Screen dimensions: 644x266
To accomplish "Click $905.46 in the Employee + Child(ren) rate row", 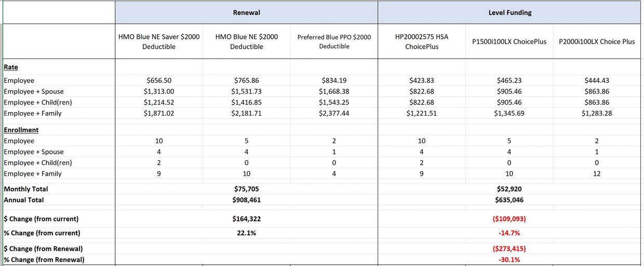I will click(x=509, y=102).
